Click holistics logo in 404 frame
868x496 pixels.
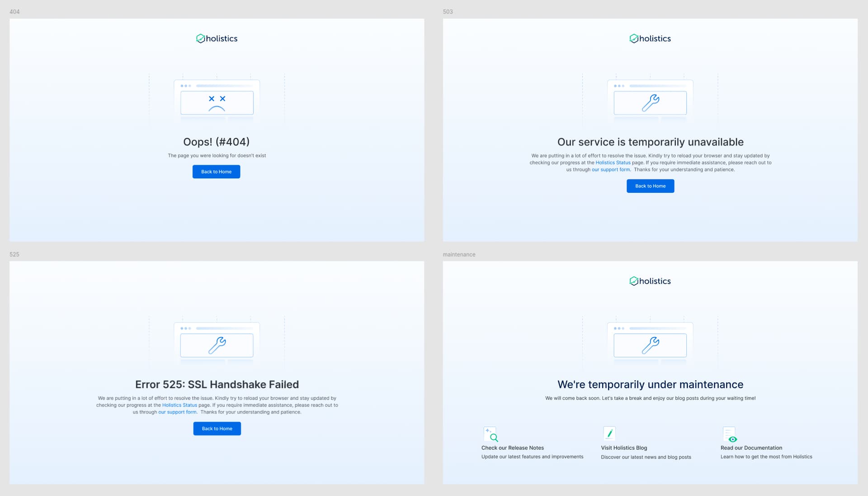click(217, 39)
